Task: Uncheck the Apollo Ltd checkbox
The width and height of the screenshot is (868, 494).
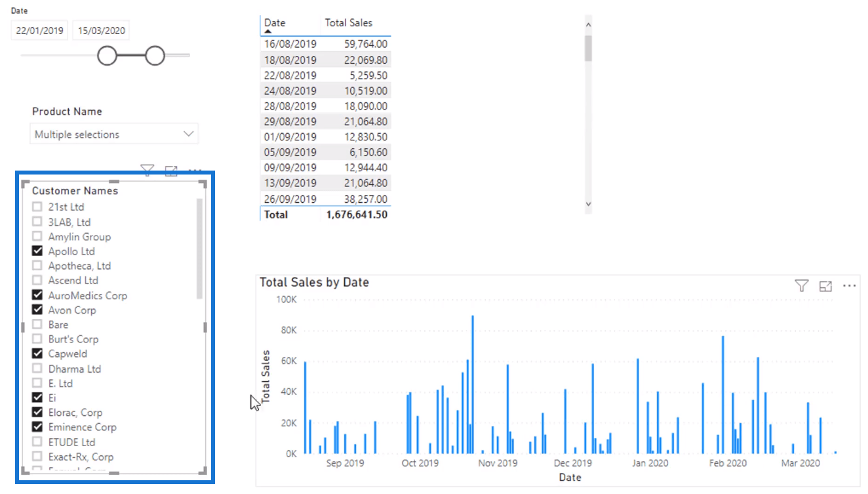Action: (x=37, y=251)
